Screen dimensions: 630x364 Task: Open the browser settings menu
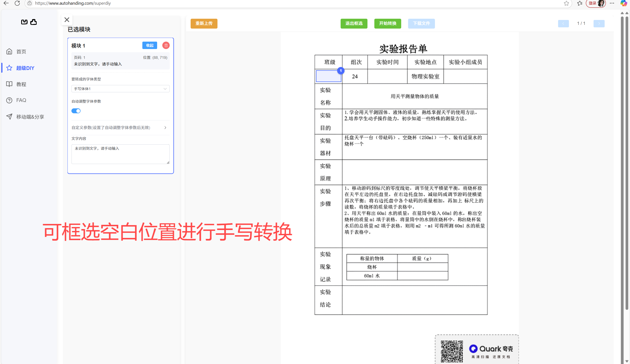612,3
